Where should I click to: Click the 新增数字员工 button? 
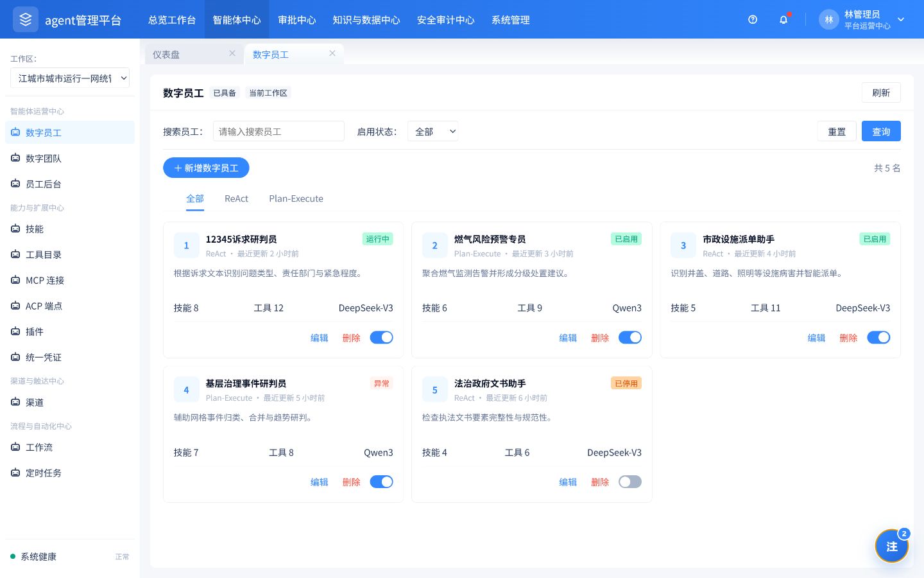click(206, 168)
